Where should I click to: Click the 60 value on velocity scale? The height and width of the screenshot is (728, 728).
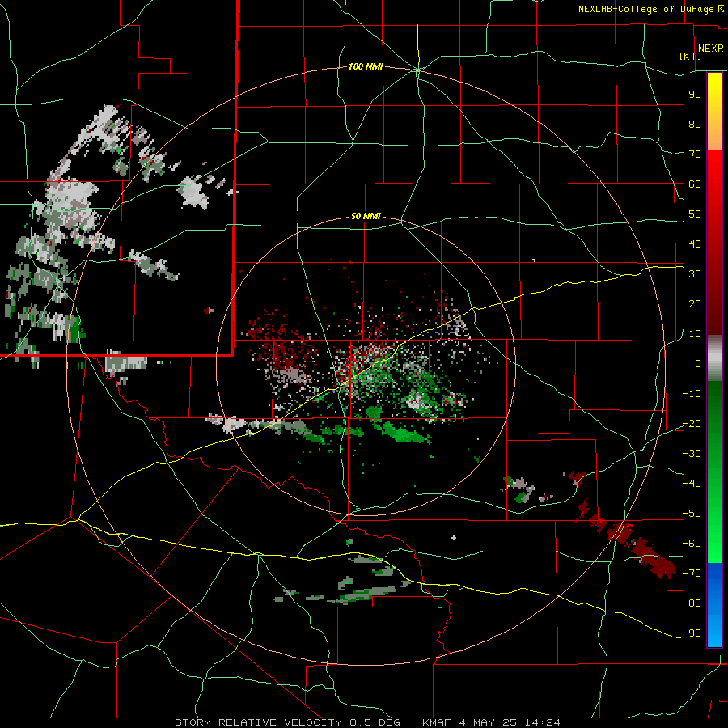point(695,184)
